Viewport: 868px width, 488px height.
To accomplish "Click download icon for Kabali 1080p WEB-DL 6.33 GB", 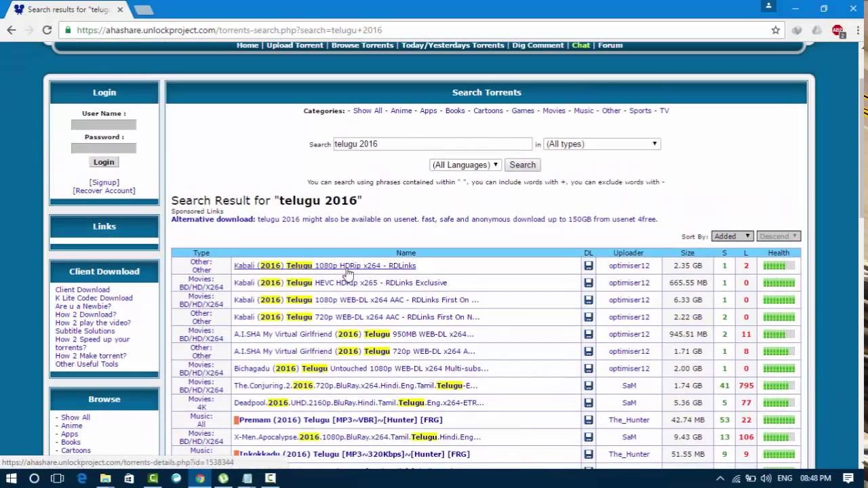I will coord(588,300).
